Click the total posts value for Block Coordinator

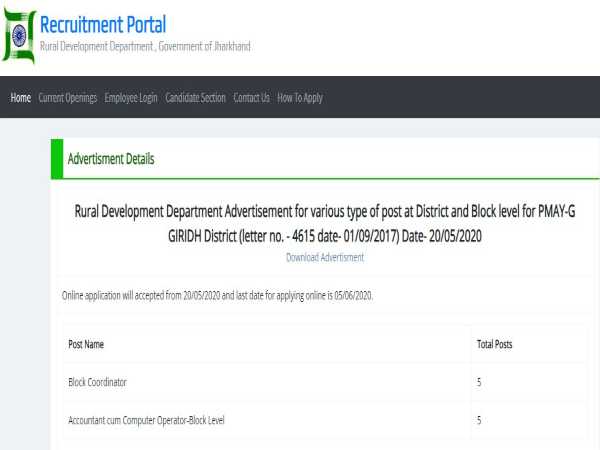(480, 382)
